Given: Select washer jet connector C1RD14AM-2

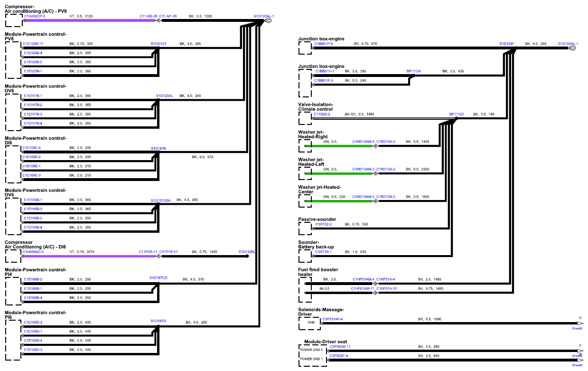Looking at the screenshot, I should [364, 142].
